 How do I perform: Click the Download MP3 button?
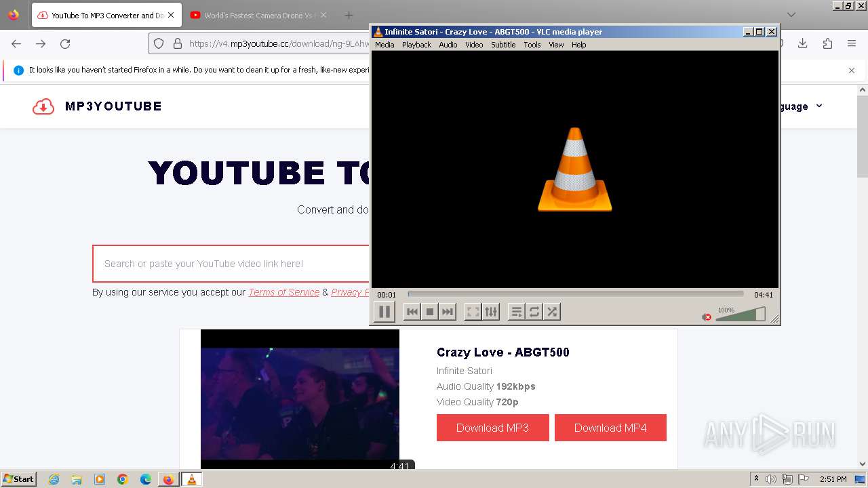(492, 428)
